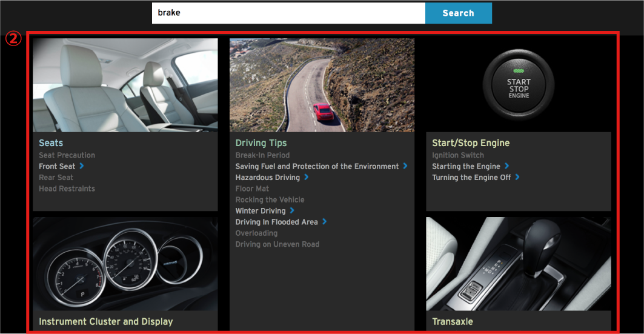Open the Transaxle gear shifter image
The height and width of the screenshot is (334, 644).
518,264
